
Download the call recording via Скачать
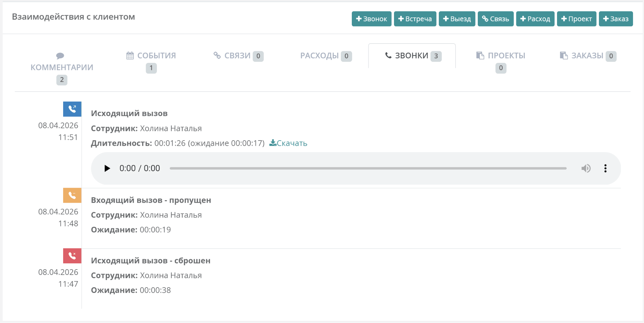288,143
